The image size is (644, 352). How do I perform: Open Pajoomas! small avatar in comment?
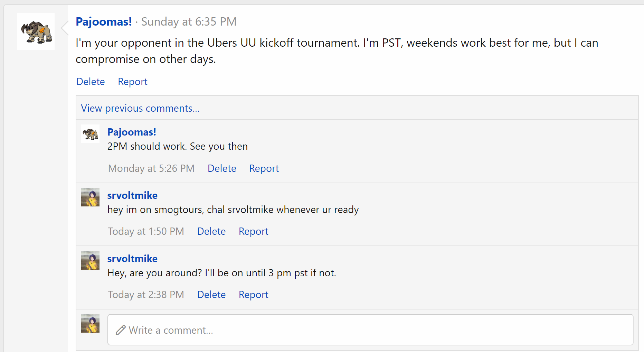90,134
